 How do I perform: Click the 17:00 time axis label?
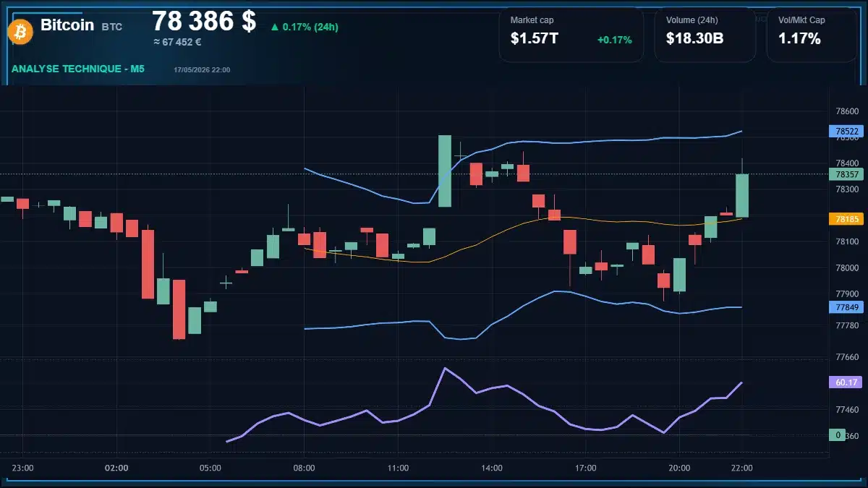(585, 468)
